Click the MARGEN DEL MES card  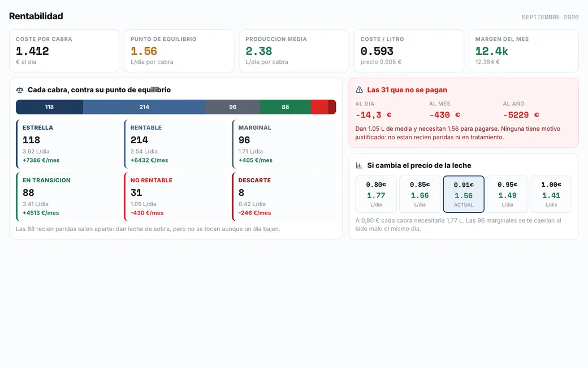(524, 51)
